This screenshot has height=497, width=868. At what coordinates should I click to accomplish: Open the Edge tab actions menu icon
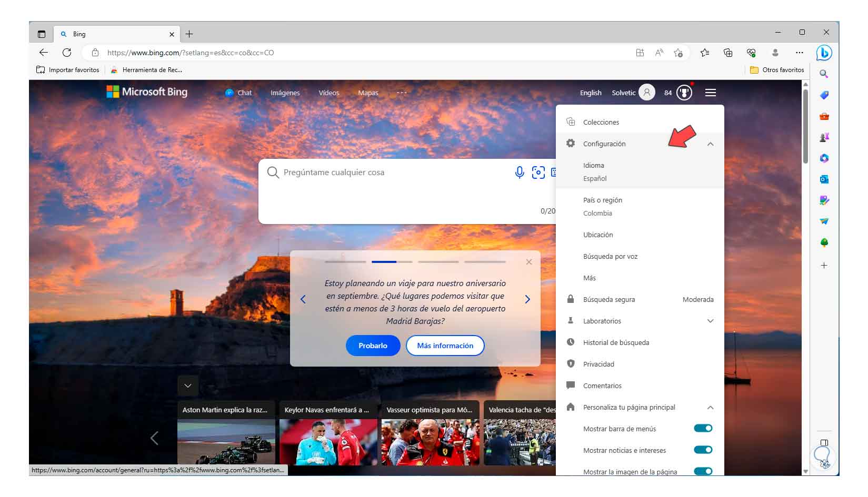42,34
